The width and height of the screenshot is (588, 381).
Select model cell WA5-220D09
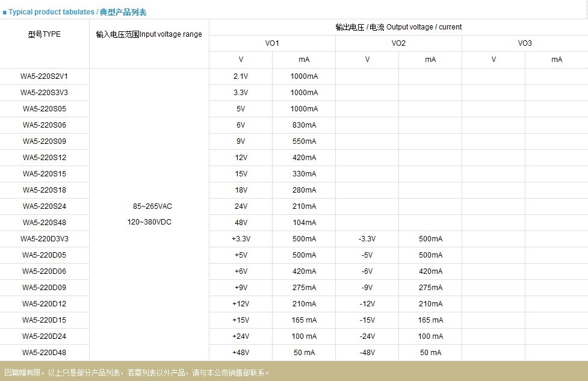[45, 287]
